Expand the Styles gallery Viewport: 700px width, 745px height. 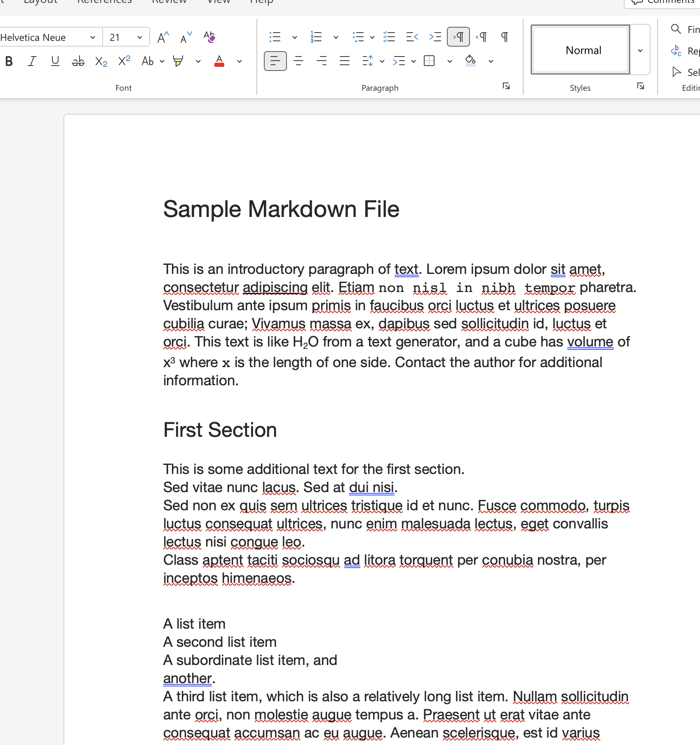640,50
